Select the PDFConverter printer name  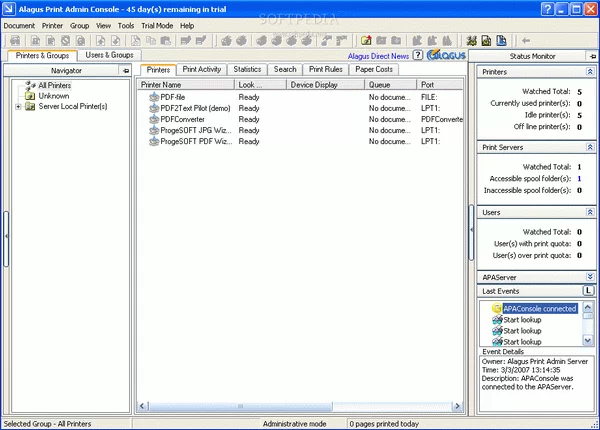183,119
